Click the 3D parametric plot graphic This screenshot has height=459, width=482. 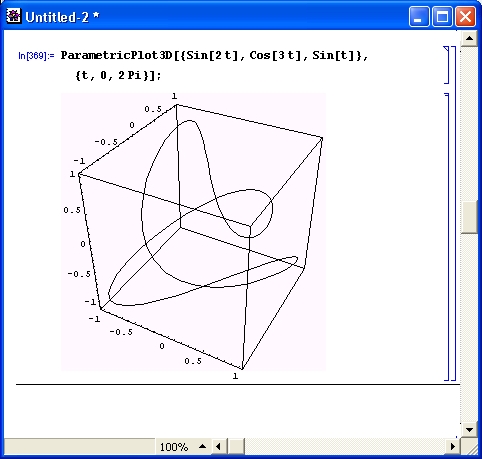[x=193, y=232]
